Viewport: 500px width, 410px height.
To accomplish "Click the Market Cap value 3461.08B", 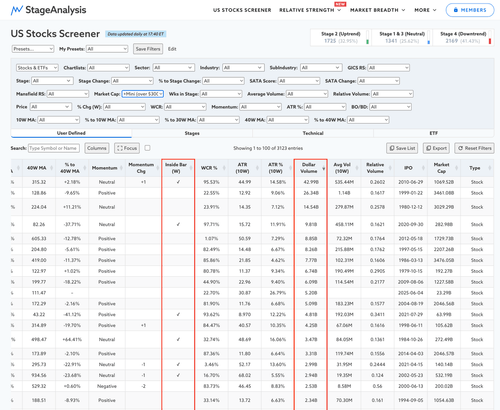I will pyautogui.click(x=444, y=193).
